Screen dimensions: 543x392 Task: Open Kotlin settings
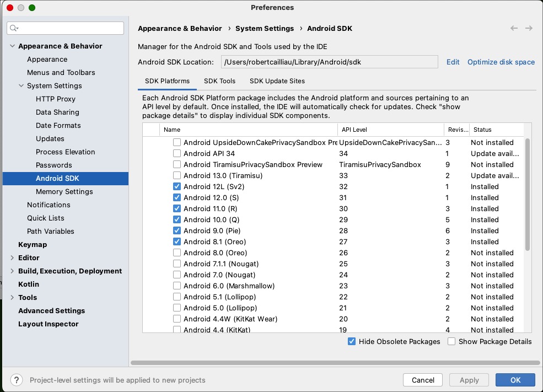(29, 284)
